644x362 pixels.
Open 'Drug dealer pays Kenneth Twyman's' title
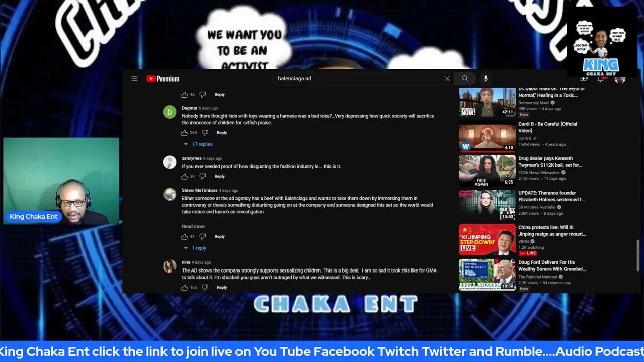[x=550, y=162]
